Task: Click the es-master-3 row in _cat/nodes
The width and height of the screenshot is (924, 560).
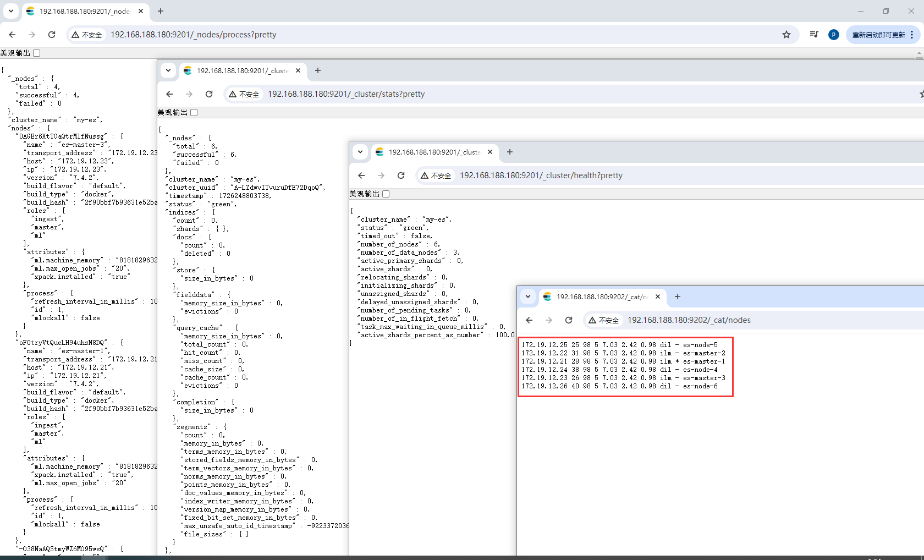Action: (623, 378)
